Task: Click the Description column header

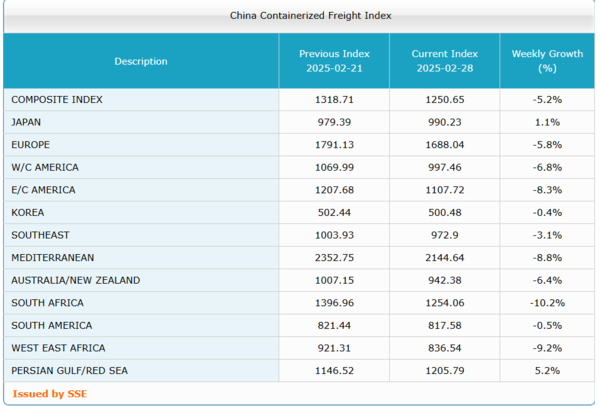Action: [141, 62]
